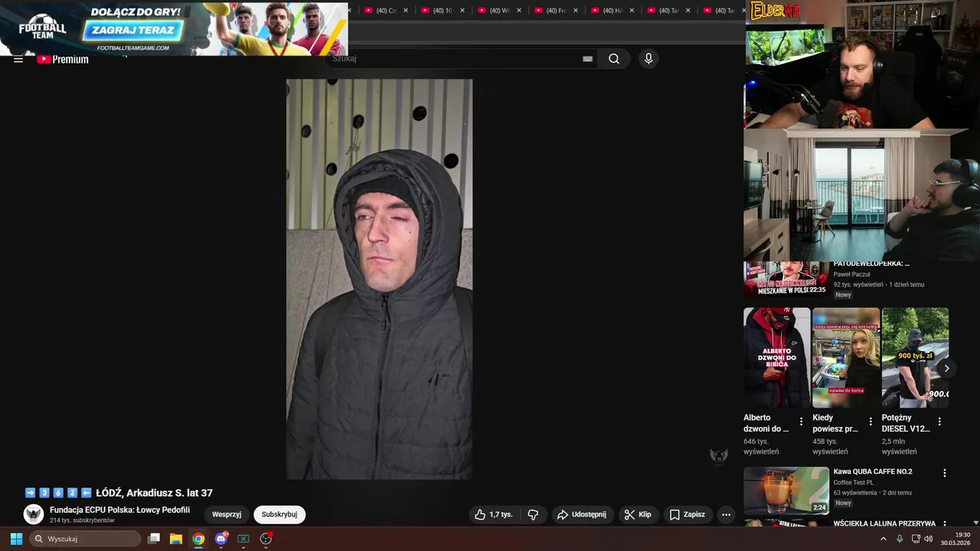Image resolution: width=980 pixels, height=551 pixels.
Task: Click the microphone system tray icon
Action: point(900,539)
